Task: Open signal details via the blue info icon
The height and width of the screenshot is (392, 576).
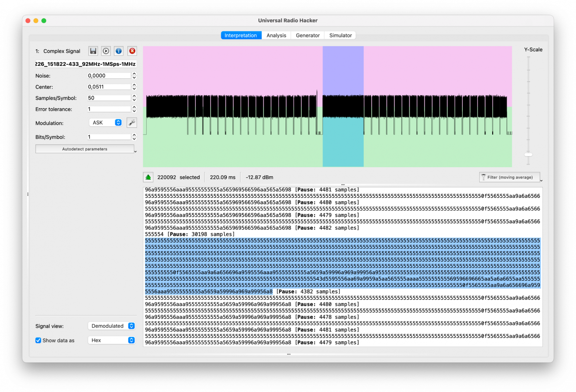Action: [x=119, y=51]
